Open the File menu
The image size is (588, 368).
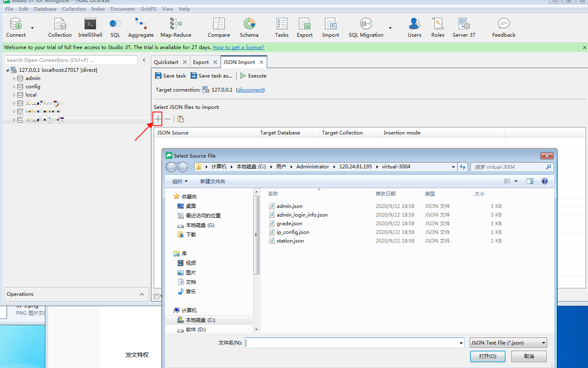[x=9, y=9]
